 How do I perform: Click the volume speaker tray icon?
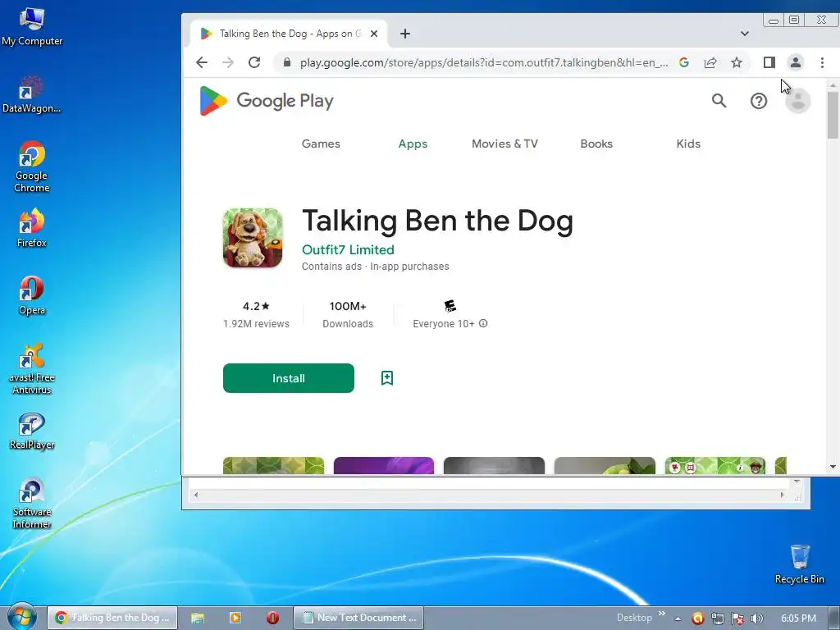(x=757, y=619)
